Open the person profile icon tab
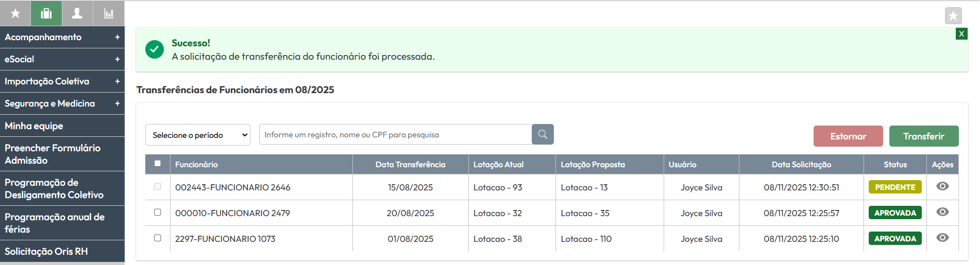 77,13
